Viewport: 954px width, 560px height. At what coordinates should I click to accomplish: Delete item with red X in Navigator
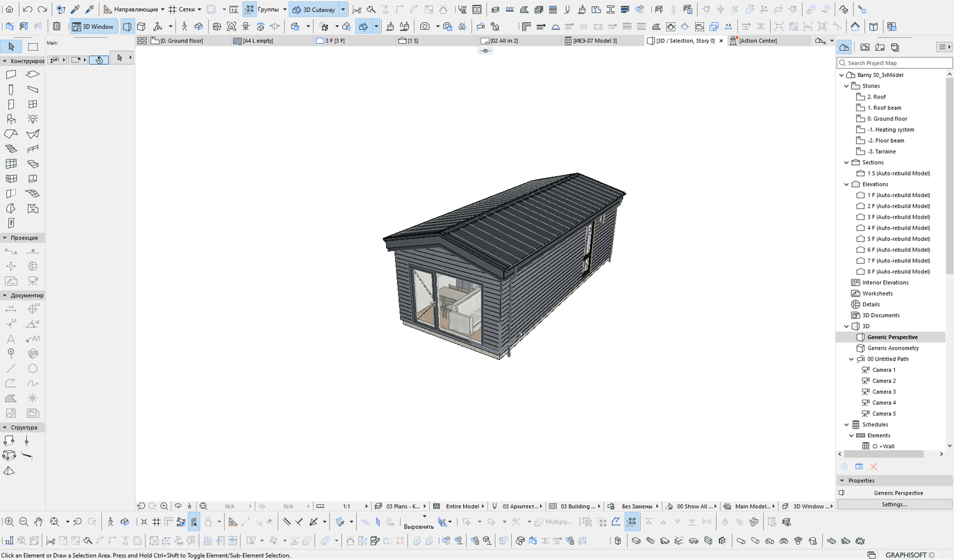pyautogui.click(x=874, y=467)
